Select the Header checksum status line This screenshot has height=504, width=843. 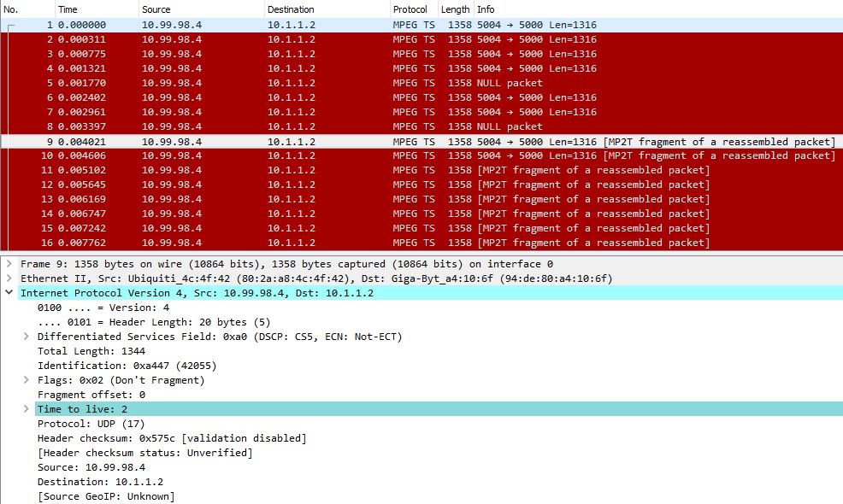145,453
